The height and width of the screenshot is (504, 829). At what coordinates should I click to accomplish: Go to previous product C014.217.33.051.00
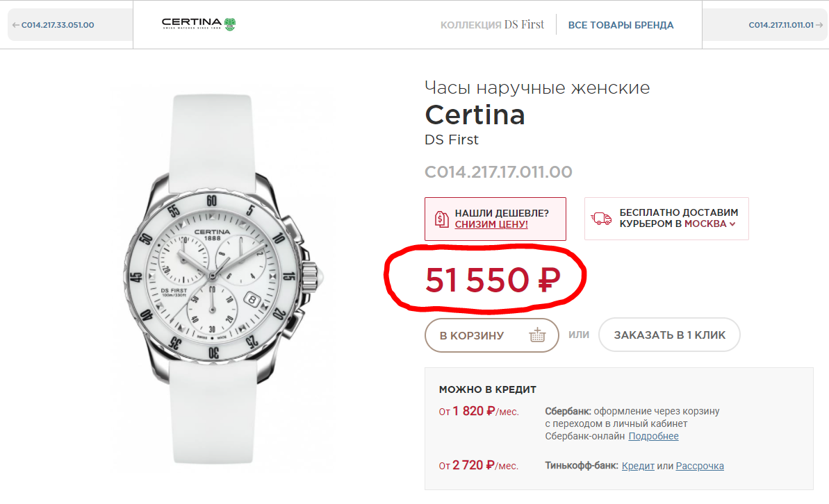pyautogui.click(x=53, y=25)
